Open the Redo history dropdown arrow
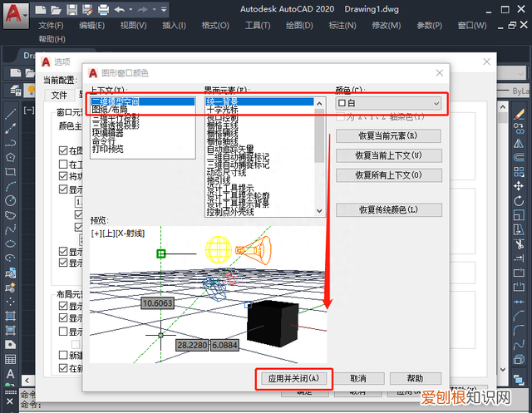 (x=155, y=9)
